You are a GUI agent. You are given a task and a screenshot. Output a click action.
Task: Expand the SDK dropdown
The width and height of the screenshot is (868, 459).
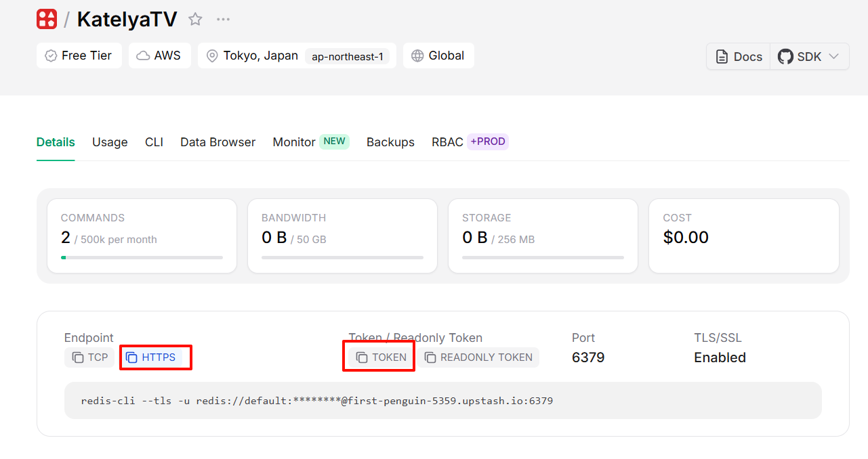tap(810, 57)
